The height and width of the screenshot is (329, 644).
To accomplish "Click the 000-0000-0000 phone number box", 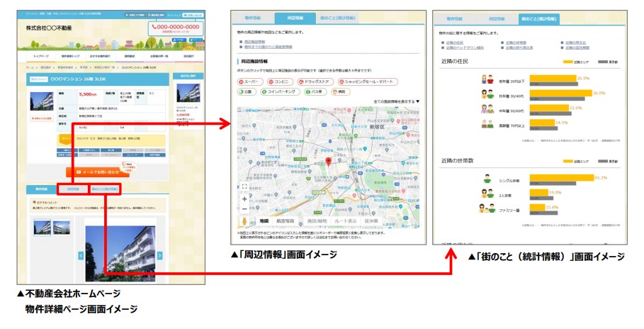I will click(176, 28).
